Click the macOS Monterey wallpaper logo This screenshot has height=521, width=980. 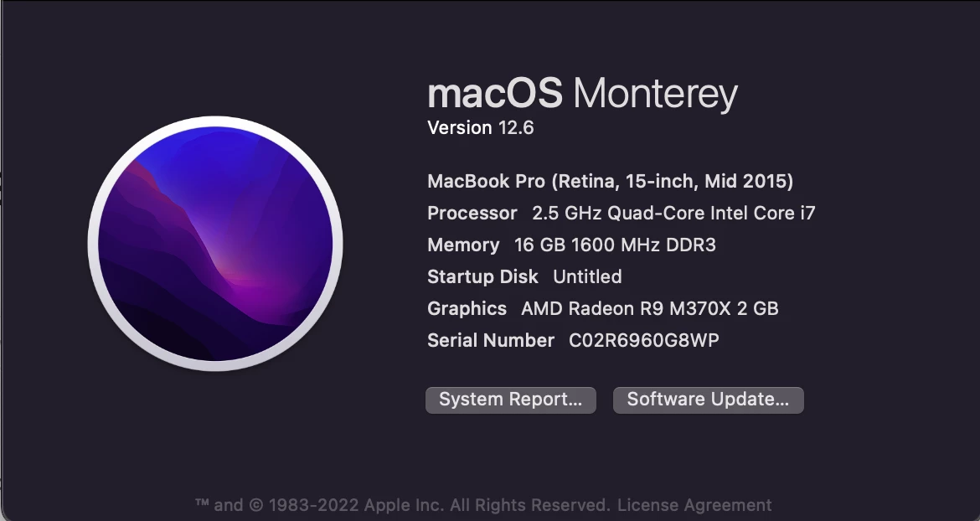click(x=215, y=244)
